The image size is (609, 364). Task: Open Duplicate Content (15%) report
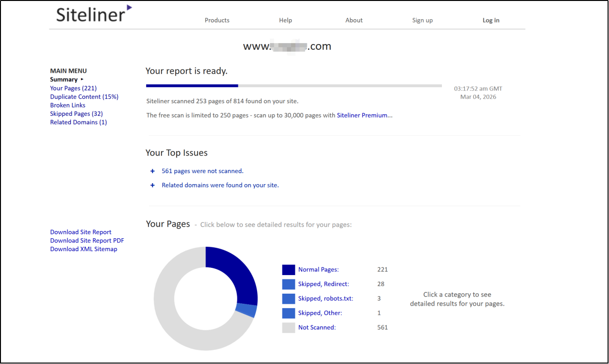(x=84, y=97)
